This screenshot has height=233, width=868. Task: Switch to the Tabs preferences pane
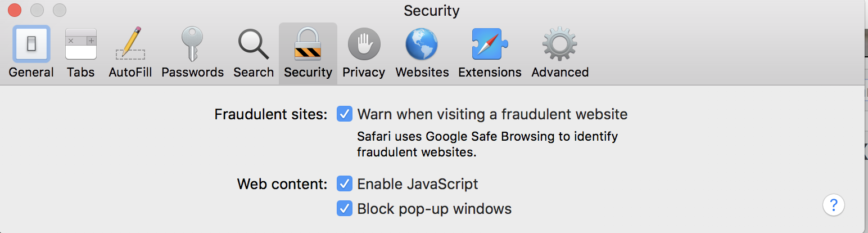pos(81,44)
